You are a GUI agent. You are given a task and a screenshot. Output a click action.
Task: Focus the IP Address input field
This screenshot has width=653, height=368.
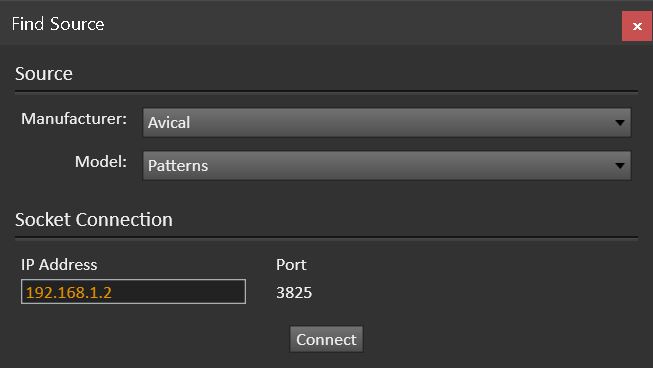point(133,291)
